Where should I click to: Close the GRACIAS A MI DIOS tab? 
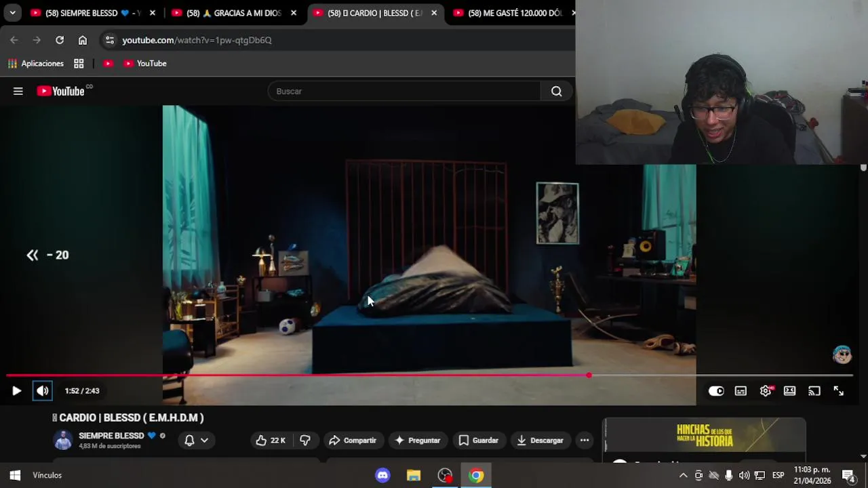point(294,13)
